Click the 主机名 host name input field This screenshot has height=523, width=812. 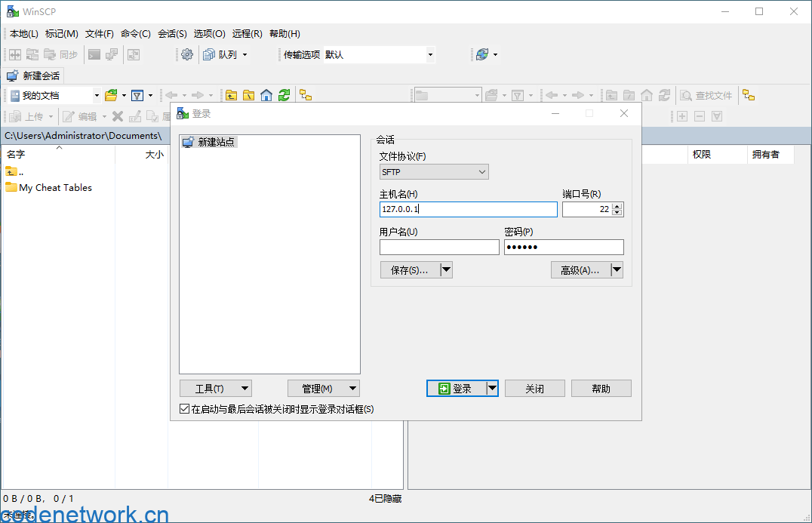coord(468,209)
